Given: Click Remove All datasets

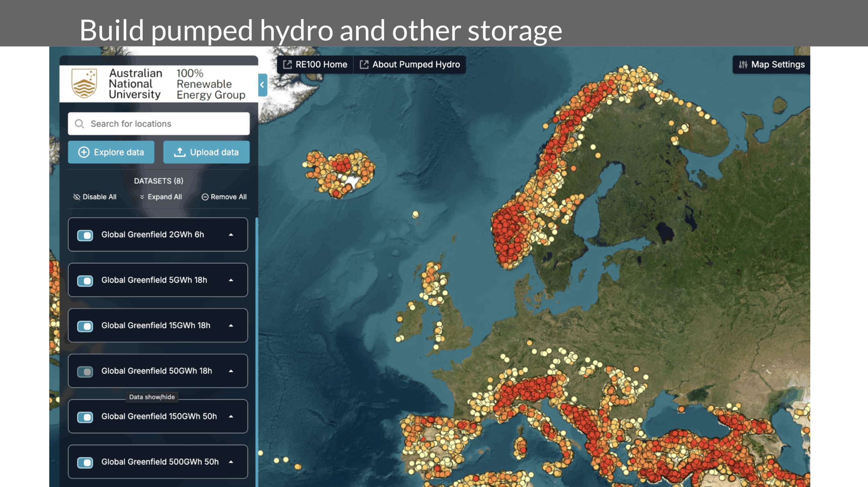Looking at the screenshot, I should 224,197.
